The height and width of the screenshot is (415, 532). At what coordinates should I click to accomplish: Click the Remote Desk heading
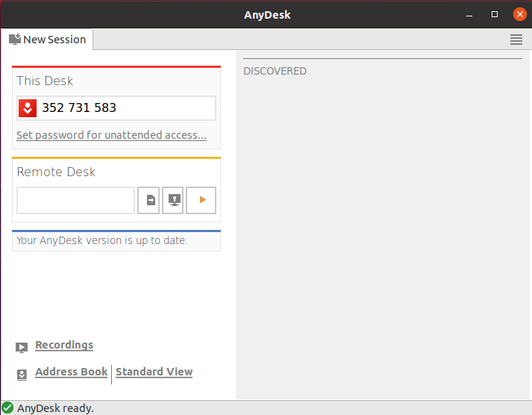56,172
